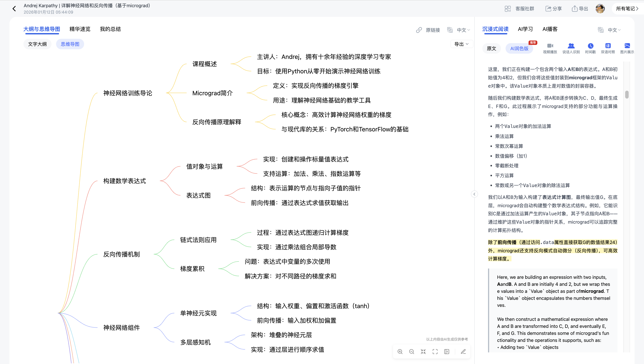The image size is (644, 364).
Task: Open the right panel 中文 language dropdown
Action: click(614, 30)
